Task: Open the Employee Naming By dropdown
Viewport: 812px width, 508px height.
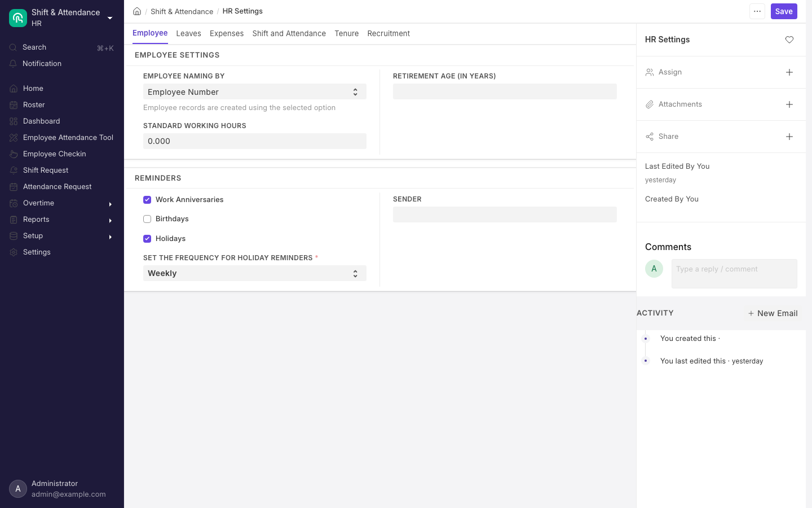Action: pyautogui.click(x=255, y=92)
